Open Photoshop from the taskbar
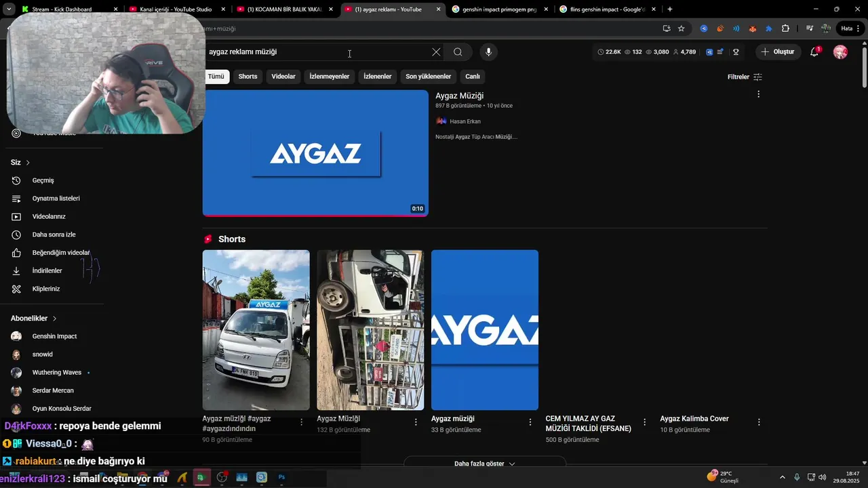Viewport: 868px width, 488px height. click(x=281, y=478)
